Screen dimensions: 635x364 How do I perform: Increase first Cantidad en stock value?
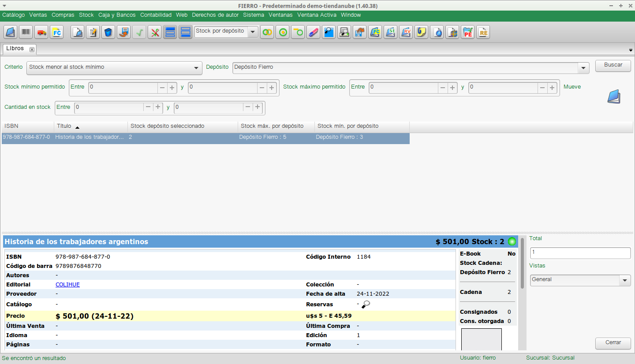tap(157, 107)
